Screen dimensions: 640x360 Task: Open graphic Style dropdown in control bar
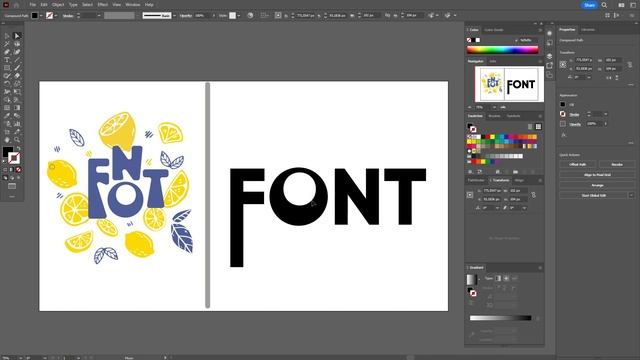click(239, 16)
